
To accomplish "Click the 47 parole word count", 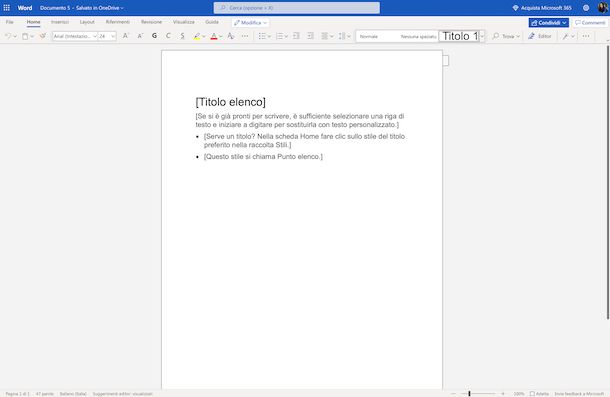I will (x=45, y=394).
